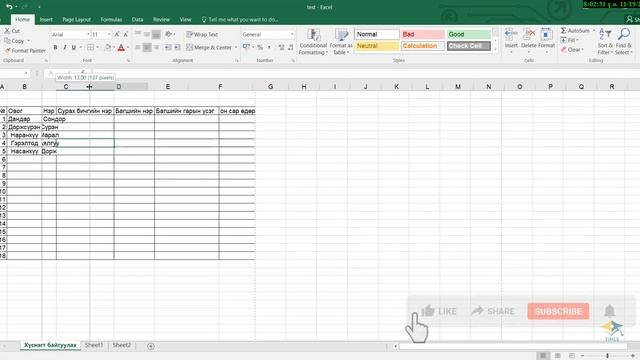
Task: Click AutoSum sigma icon
Action: coord(563,31)
